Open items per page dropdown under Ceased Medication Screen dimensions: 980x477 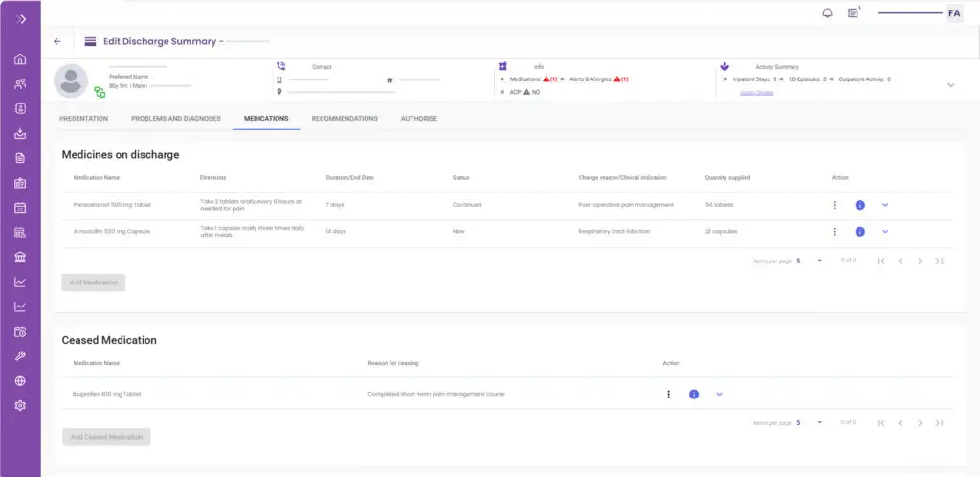point(810,423)
